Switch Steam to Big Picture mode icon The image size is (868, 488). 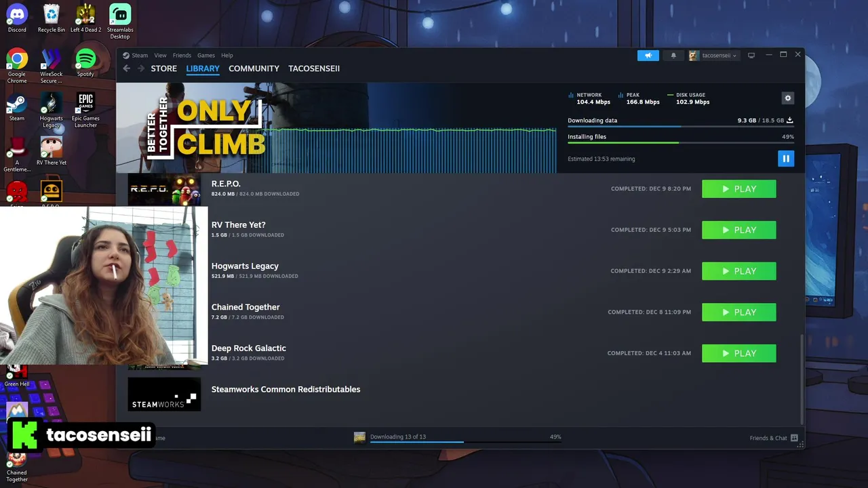tap(751, 56)
